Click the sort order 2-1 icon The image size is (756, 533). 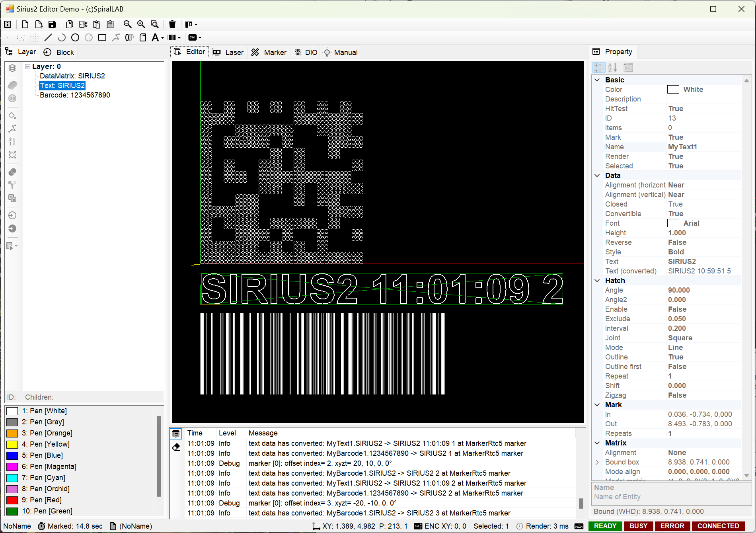(12, 142)
